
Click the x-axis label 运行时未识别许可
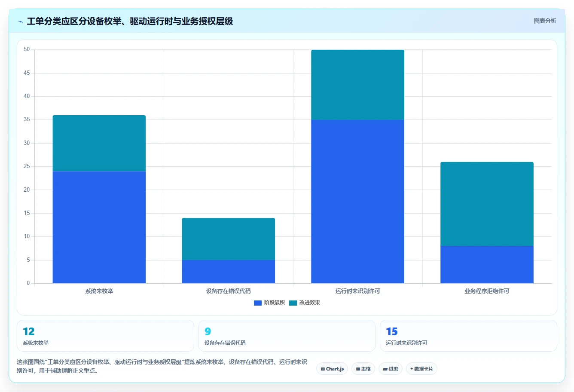[358, 291]
